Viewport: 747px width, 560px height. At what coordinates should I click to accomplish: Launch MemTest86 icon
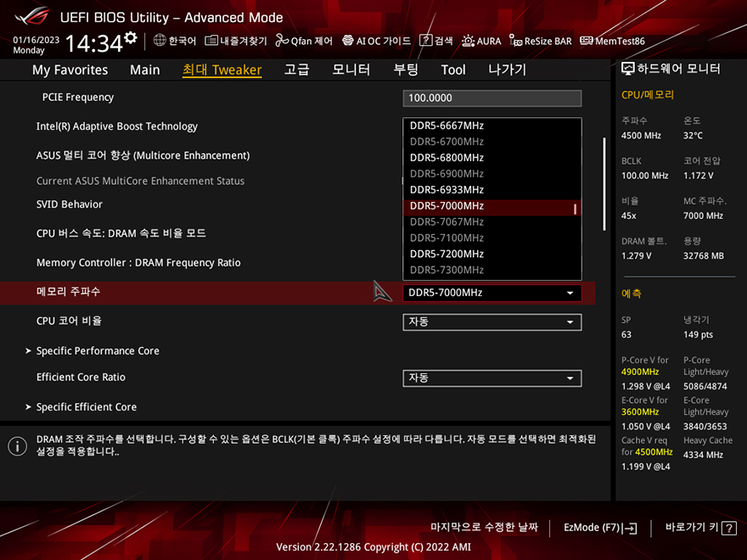point(587,41)
